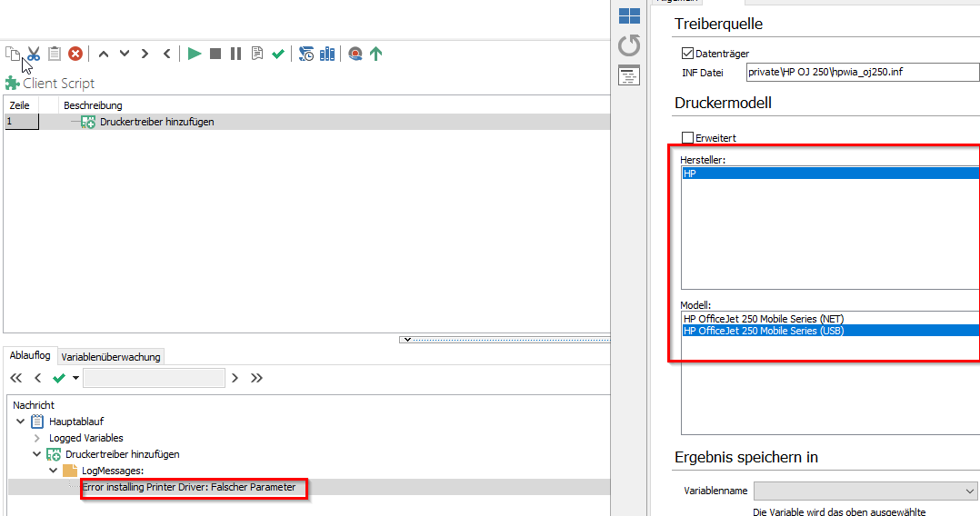Click the bookshelf library icon in toolbar
Viewport: 980px width, 516px height.
tap(327, 54)
